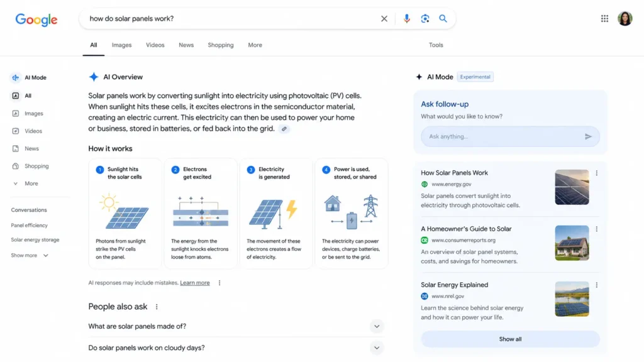Open options for How Solar Panels Work
Screen dimensions: 644x362
coord(596,173)
